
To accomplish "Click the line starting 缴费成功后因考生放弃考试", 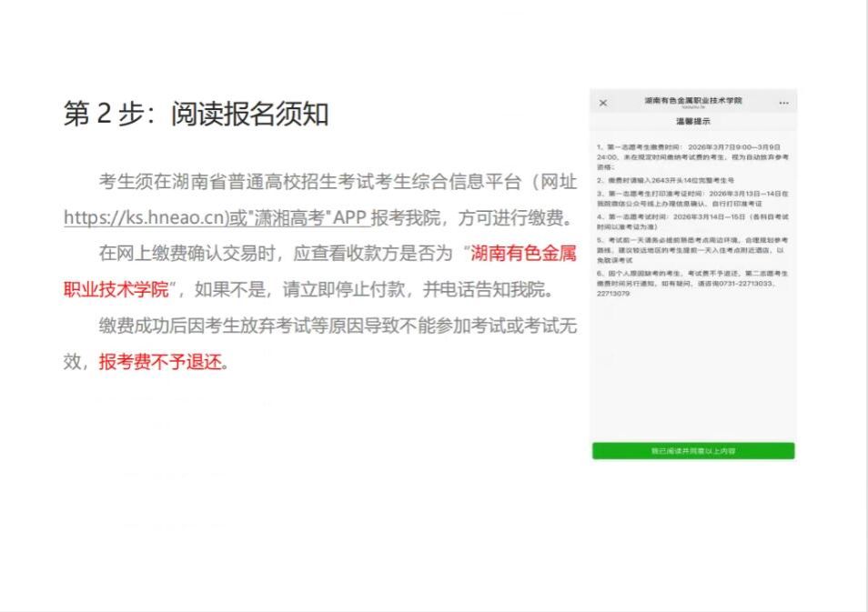I will pos(337,326).
